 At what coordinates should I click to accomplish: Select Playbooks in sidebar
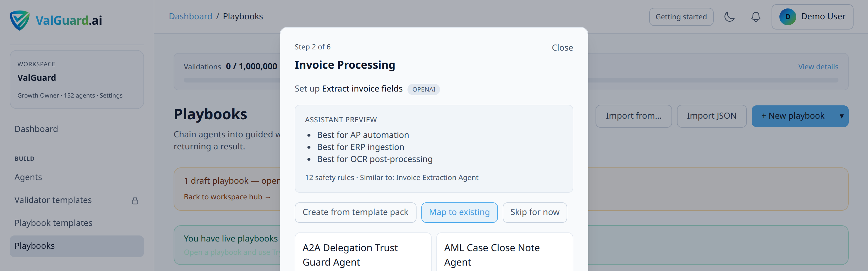[x=77, y=246]
